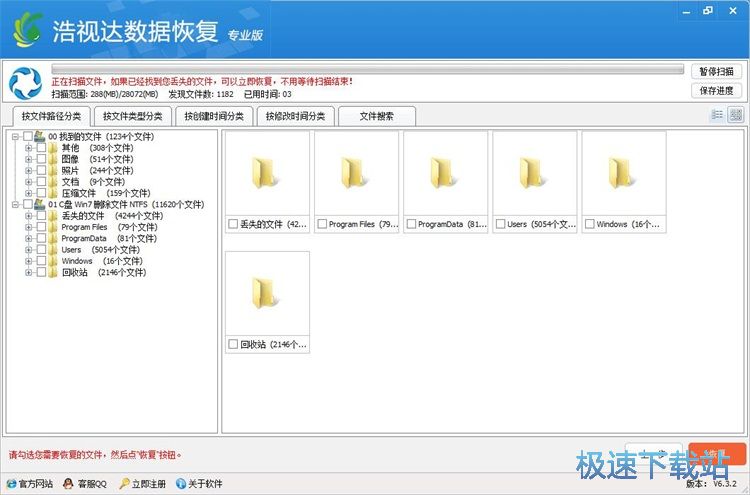Click the 丢失的文件 folder thumbnail
The height and width of the screenshot is (495, 750).
[267, 174]
